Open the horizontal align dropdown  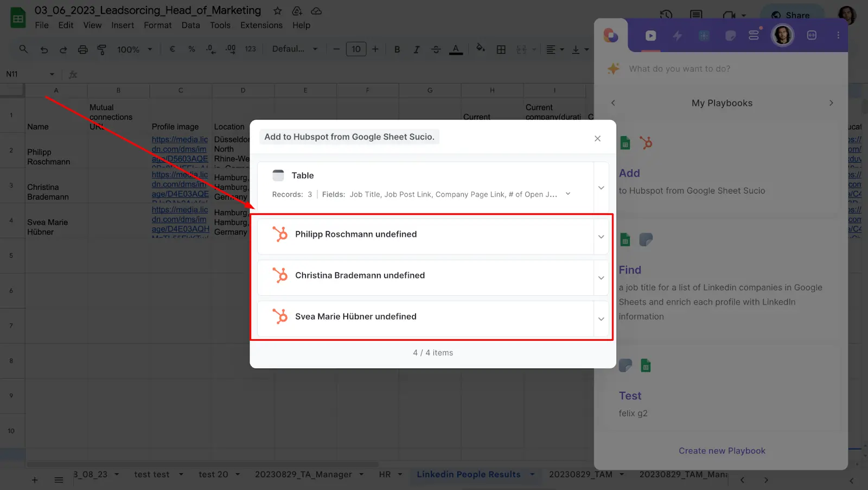click(x=554, y=49)
